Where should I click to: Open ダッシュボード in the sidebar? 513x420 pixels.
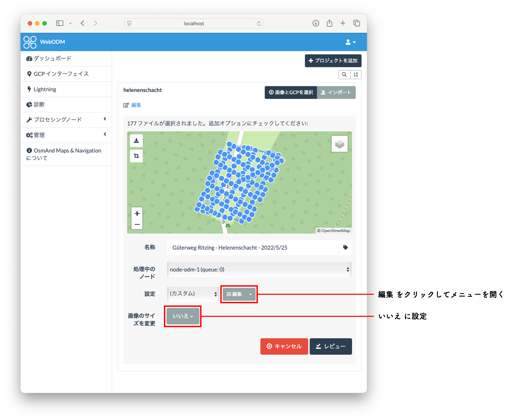(52, 59)
